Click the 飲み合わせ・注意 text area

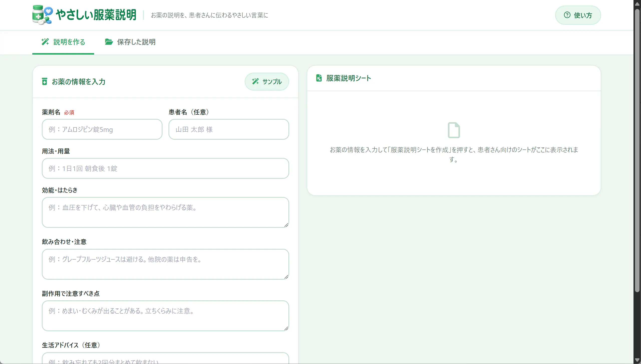(x=166, y=264)
